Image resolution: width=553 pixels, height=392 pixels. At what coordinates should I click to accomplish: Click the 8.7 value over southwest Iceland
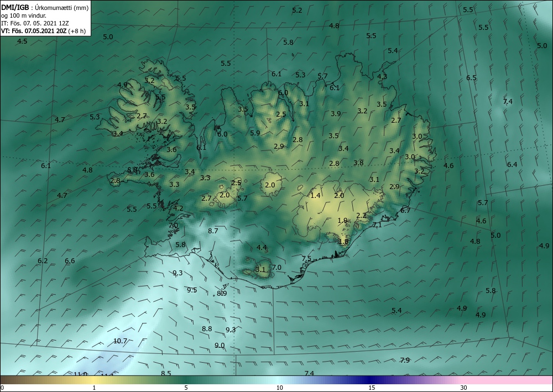(x=213, y=231)
